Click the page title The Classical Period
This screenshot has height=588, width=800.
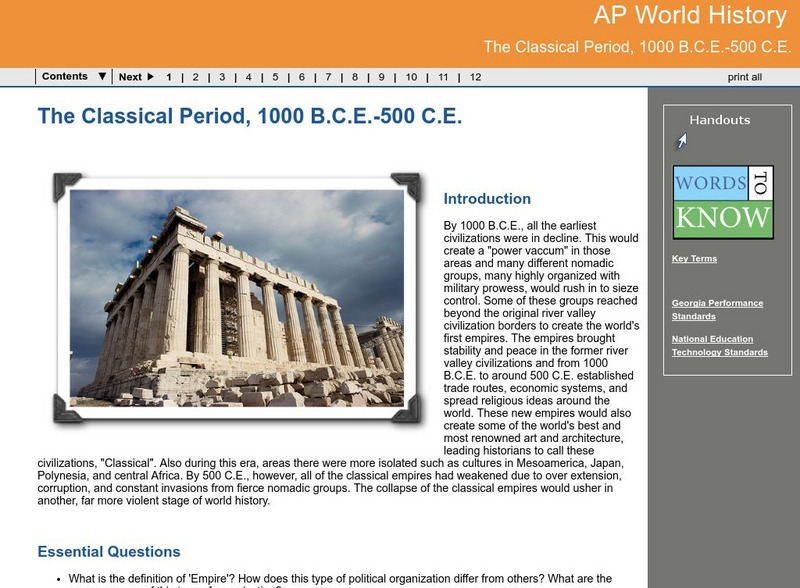point(249,116)
